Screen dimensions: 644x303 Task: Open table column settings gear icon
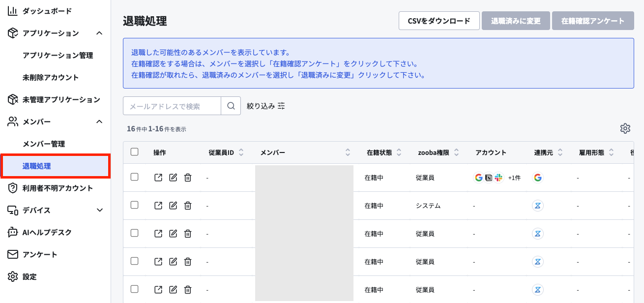click(625, 128)
